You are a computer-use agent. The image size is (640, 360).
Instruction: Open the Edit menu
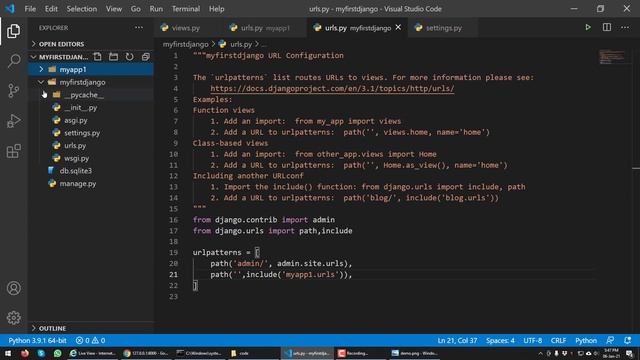pyautogui.click(x=51, y=9)
